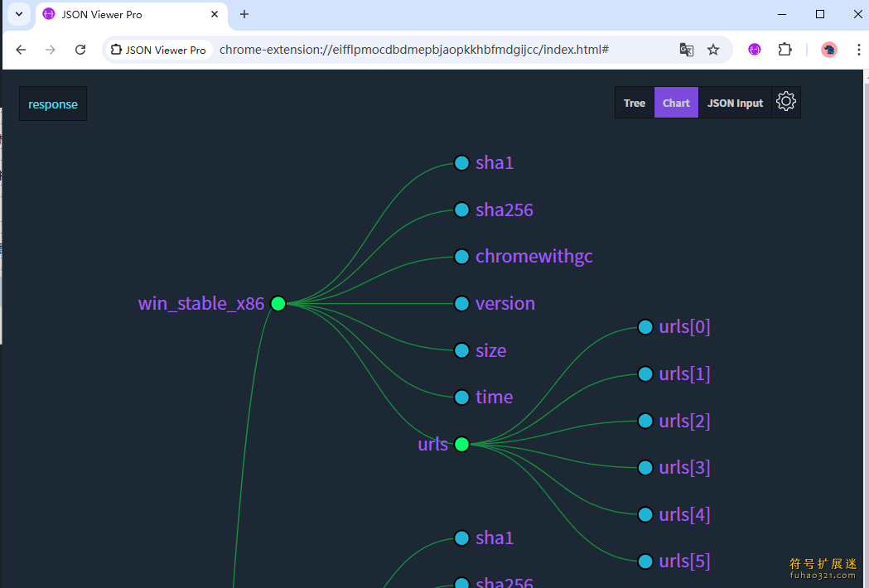Click the chromewithgc label text

(x=533, y=257)
